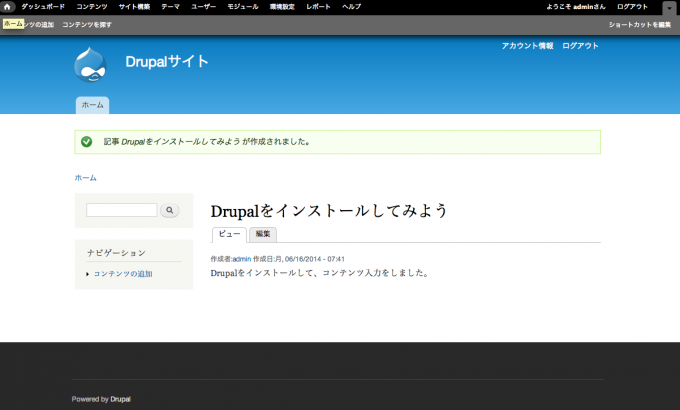This screenshot has height=410, width=680.
Task: Collapse the shortcut drawer with toolbar arrow
Action: click(x=669, y=8)
